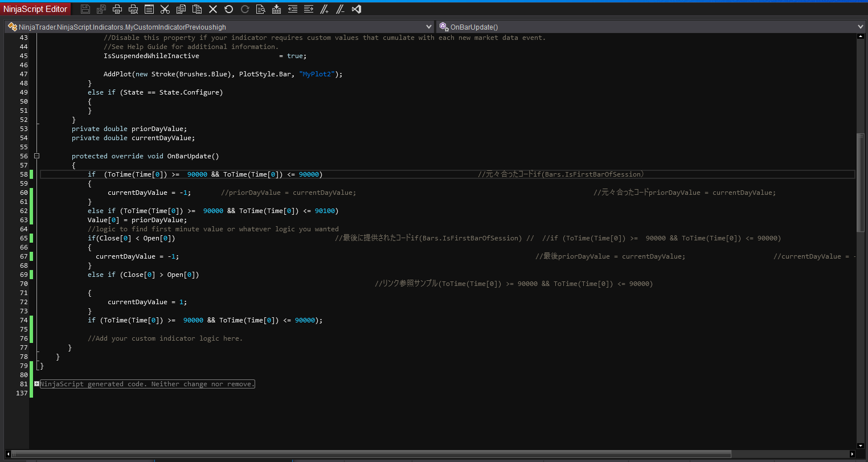Click the Uncomment selection icon
868x462 pixels.
(x=341, y=9)
